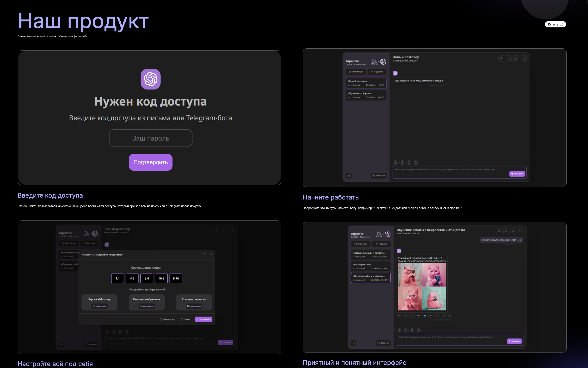Open the Версия Midjourney По умолчанию dropdown
The width and height of the screenshot is (588, 368).
99,306
